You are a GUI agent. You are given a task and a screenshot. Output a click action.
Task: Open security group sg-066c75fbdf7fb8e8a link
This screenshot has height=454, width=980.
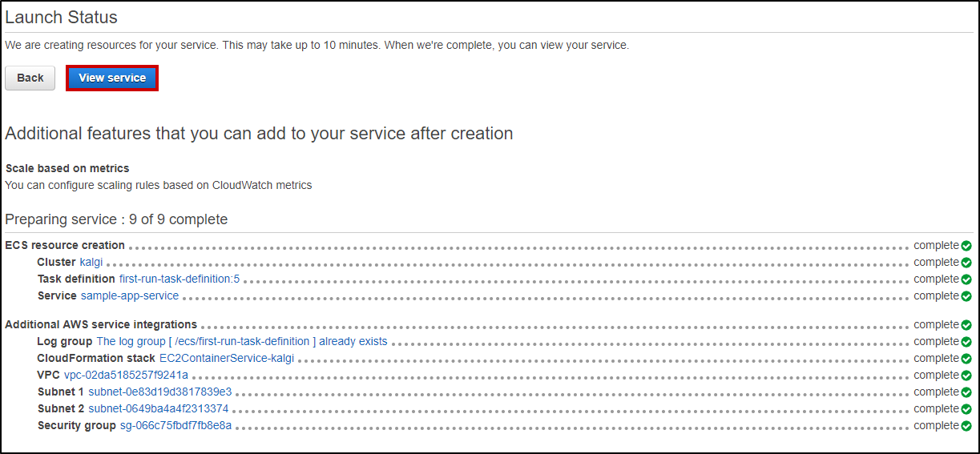176,426
